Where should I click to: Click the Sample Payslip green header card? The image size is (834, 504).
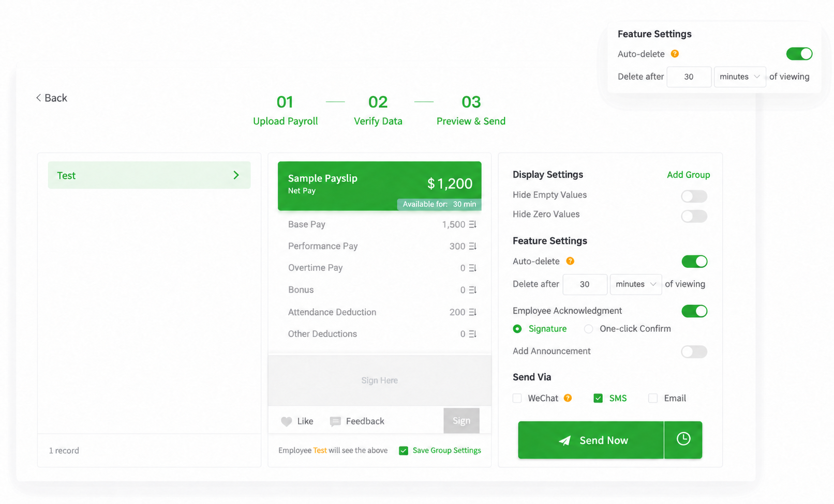[x=380, y=186]
